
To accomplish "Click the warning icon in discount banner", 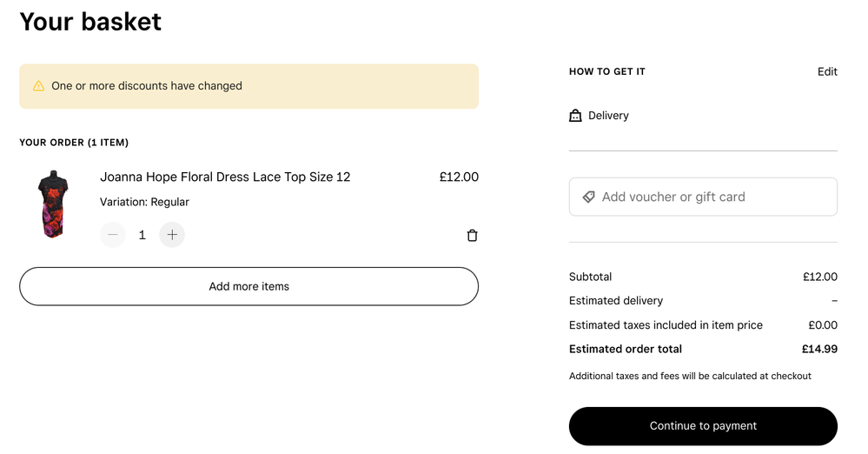I will pyautogui.click(x=38, y=86).
